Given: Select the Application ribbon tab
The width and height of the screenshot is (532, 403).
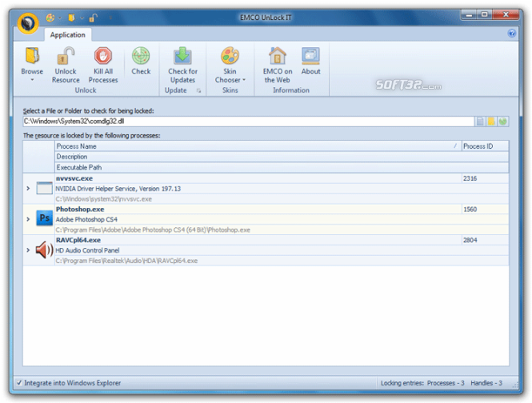Looking at the screenshot, I should pyautogui.click(x=68, y=35).
